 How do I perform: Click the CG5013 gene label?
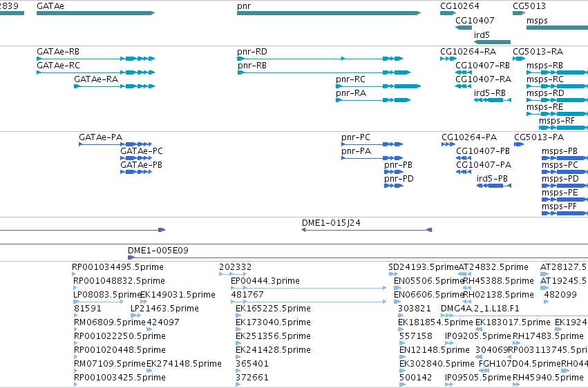click(x=529, y=6)
